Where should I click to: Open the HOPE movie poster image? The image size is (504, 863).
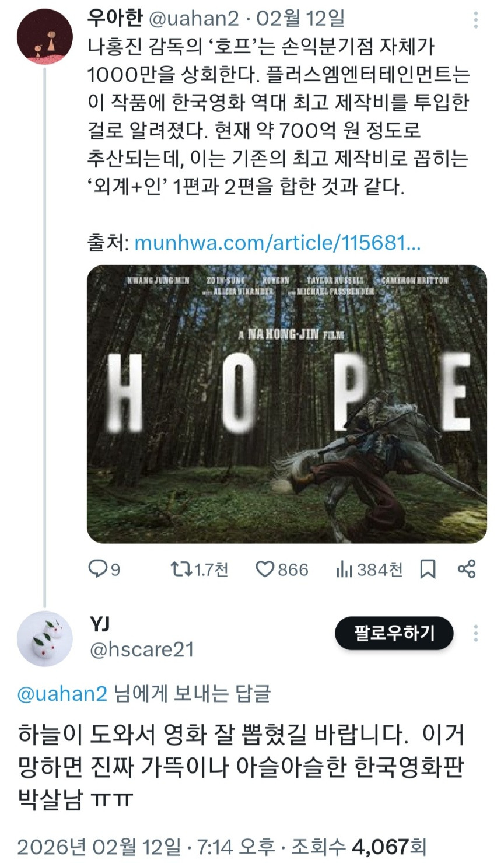click(286, 404)
